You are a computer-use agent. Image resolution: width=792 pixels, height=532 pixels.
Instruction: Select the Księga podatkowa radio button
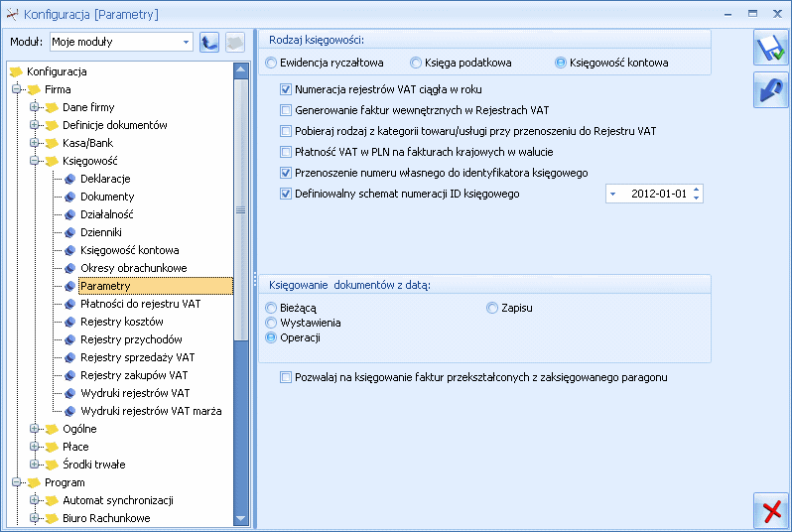click(x=416, y=63)
